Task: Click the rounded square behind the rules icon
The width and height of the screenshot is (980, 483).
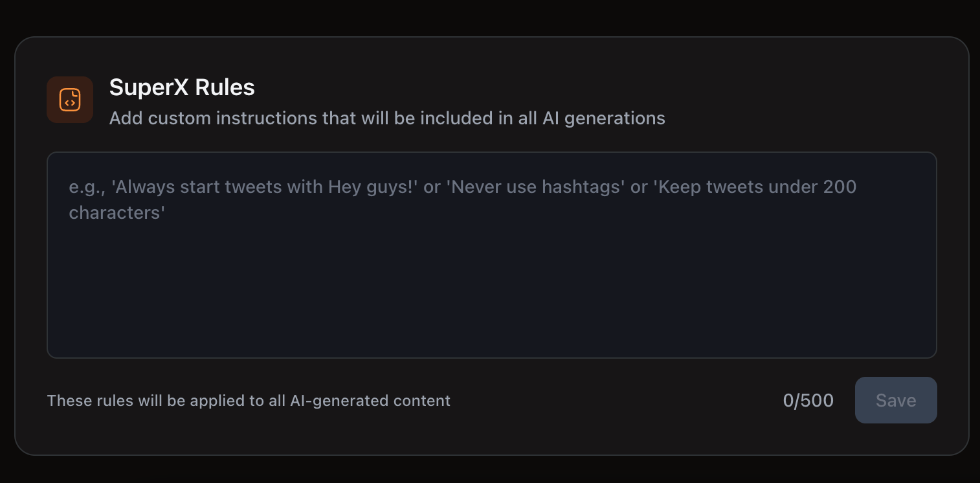Action: (54, 84)
